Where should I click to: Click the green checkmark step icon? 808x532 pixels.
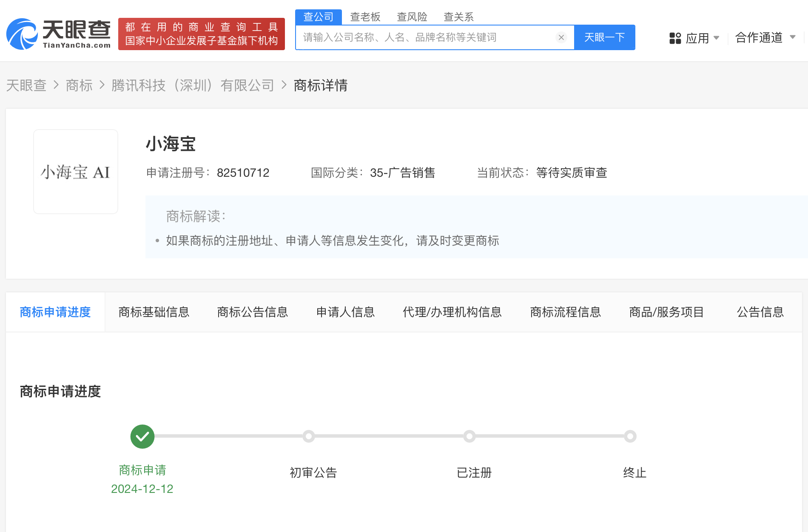[142, 436]
